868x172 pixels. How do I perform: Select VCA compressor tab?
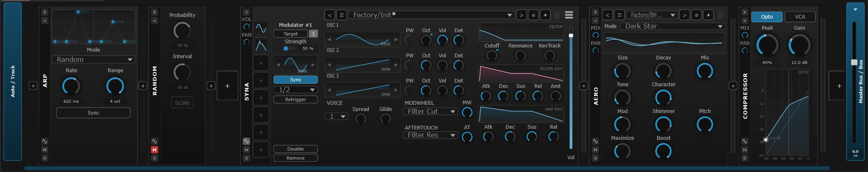(x=800, y=17)
